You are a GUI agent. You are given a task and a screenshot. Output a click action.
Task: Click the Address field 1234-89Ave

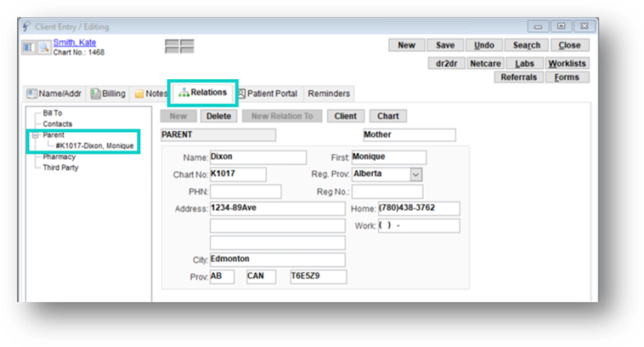(x=278, y=208)
